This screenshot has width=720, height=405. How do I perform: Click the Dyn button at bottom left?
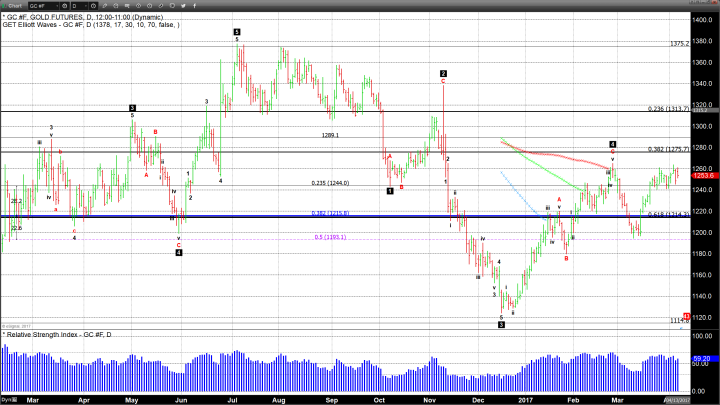(x=6, y=399)
